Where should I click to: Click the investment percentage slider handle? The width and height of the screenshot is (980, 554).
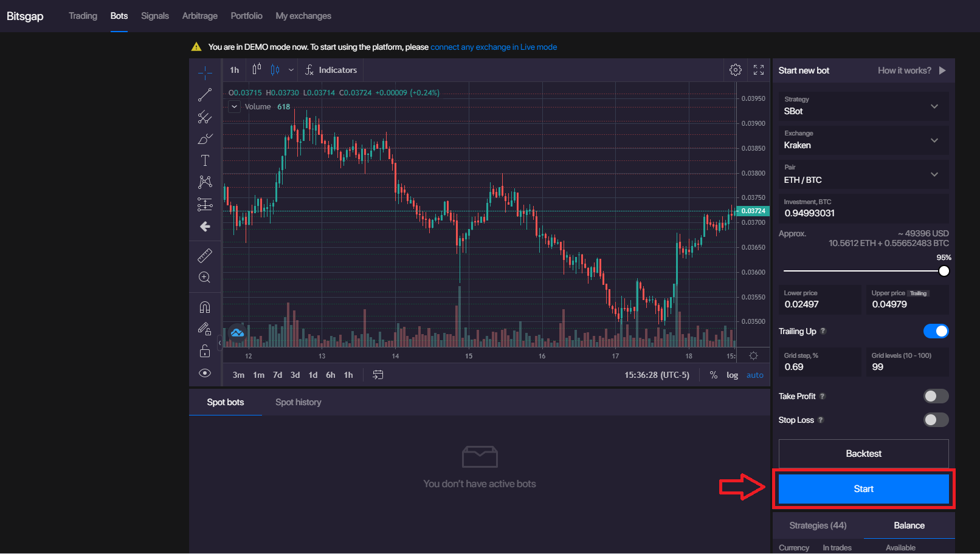coord(944,271)
